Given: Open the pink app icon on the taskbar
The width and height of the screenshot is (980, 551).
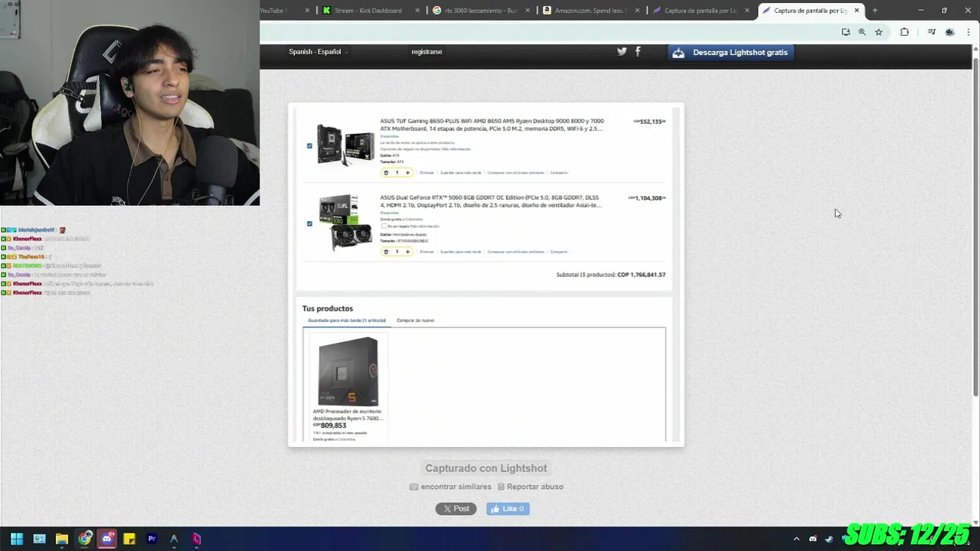Looking at the screenshot, I should (x=197, y=539).
